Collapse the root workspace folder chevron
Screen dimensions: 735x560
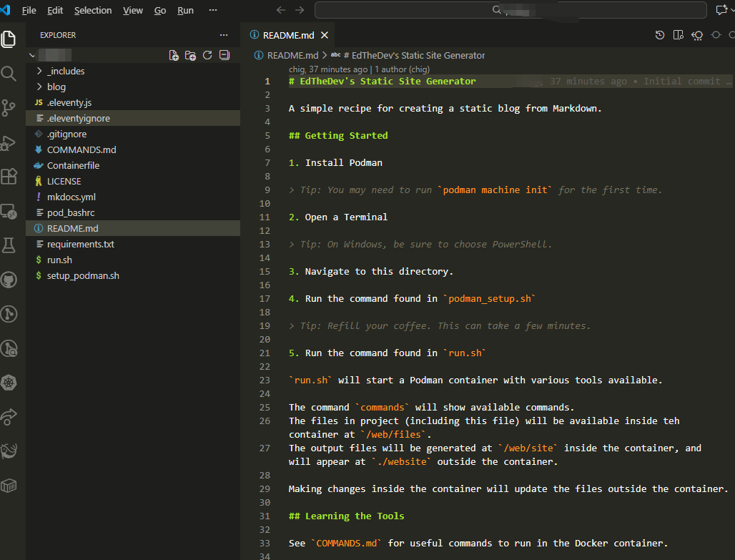point(32,55)
